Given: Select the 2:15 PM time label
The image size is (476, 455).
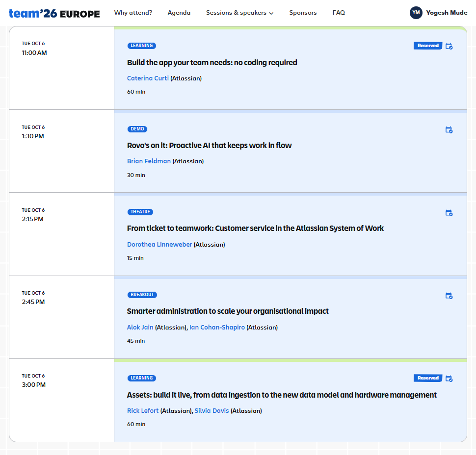Looking at the screenshot, I should click(32, 219).
